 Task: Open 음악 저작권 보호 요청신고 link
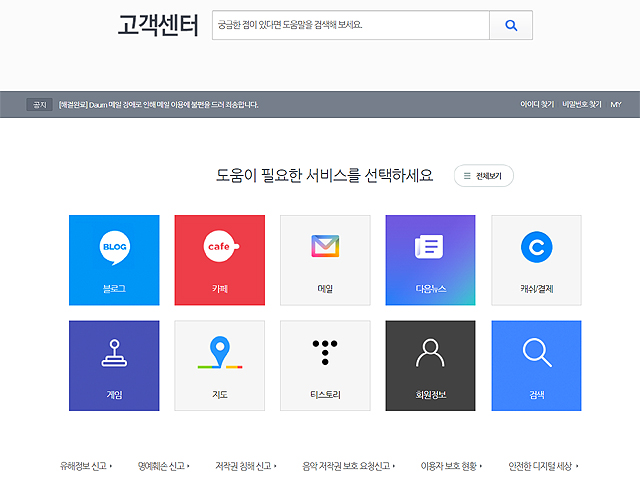point(348,466)
